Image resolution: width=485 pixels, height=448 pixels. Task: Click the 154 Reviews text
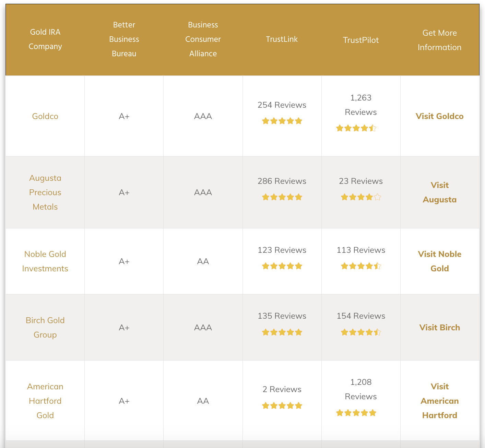click(x=361, y=316)
